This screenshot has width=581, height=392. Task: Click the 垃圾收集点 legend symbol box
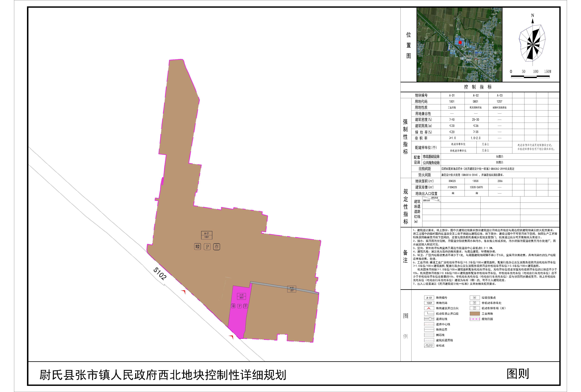[x=475, y=298]
